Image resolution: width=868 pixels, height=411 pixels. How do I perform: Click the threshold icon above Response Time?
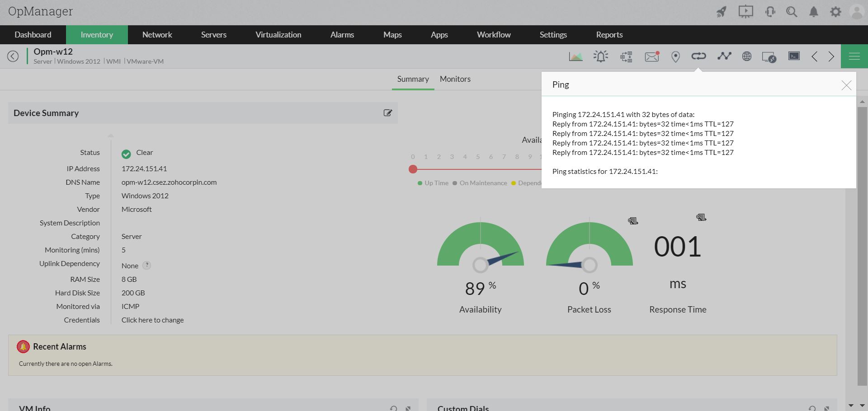[x=701, y=217]
